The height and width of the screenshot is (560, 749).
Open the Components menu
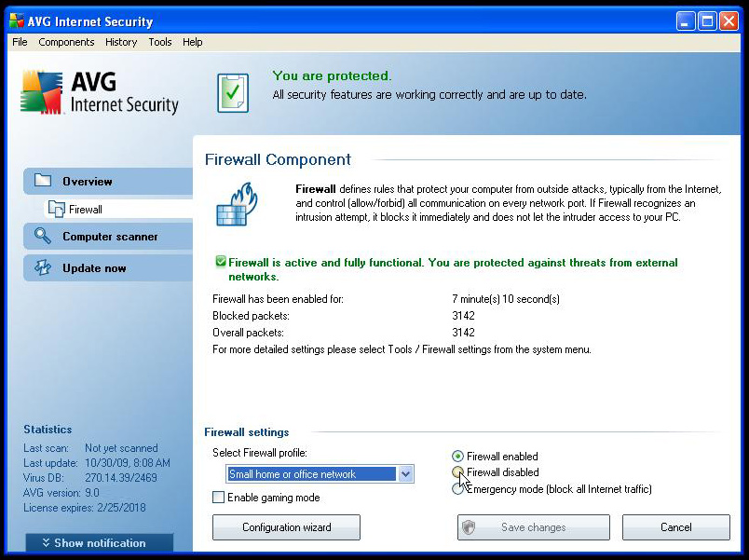66,42
